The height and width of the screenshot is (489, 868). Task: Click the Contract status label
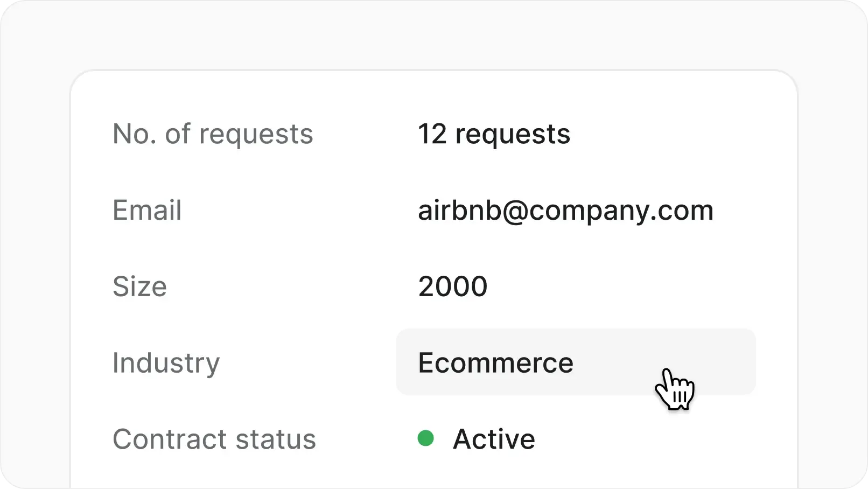(214, 439)
